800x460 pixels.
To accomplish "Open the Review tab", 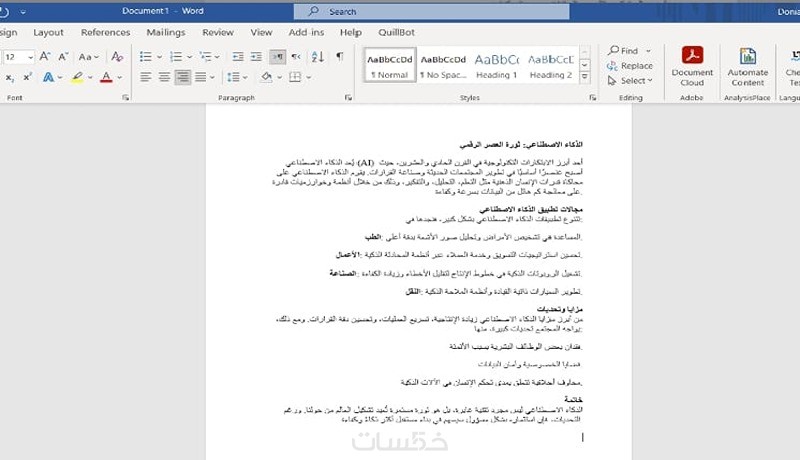I will pos(218,33).
